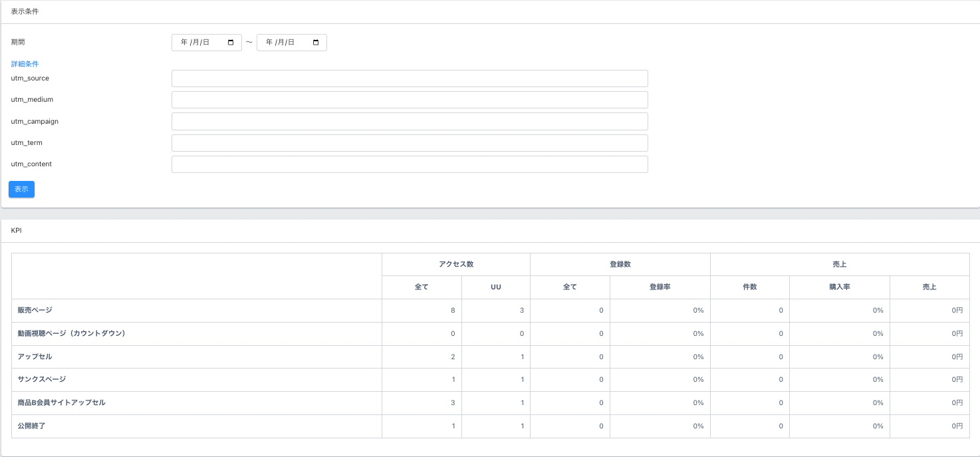Focus the utm_term text field
This screenshot has width=980, height=457.
[410, 143]
